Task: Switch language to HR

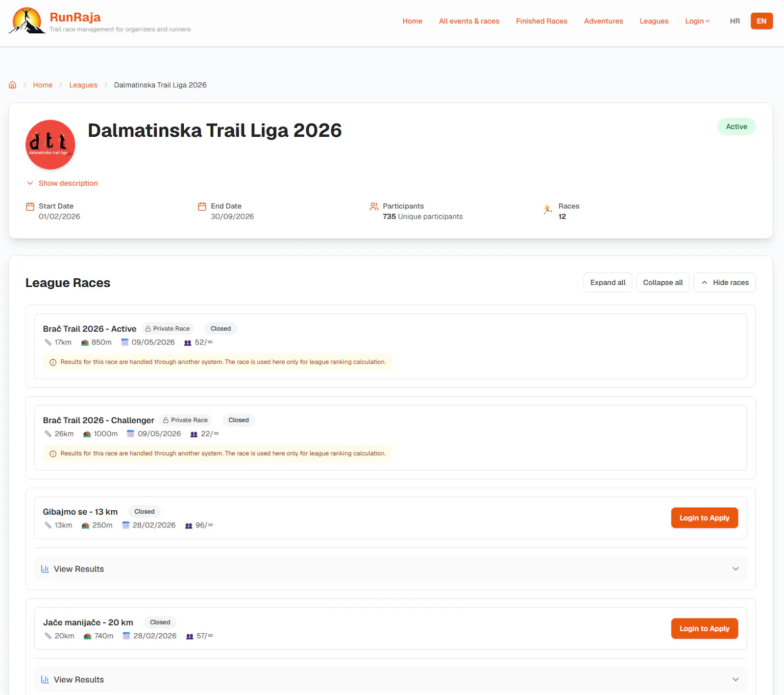Action: [735, 21]
